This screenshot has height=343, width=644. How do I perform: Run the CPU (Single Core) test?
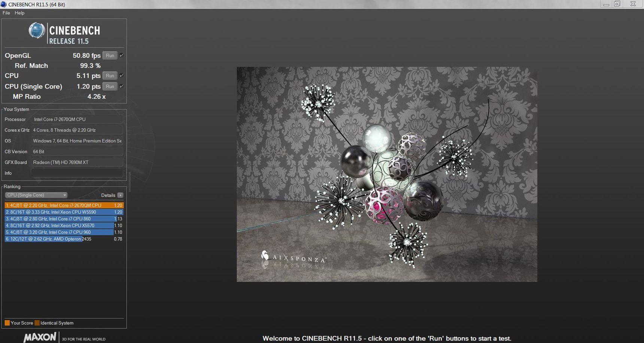click(x=110, y=86)
